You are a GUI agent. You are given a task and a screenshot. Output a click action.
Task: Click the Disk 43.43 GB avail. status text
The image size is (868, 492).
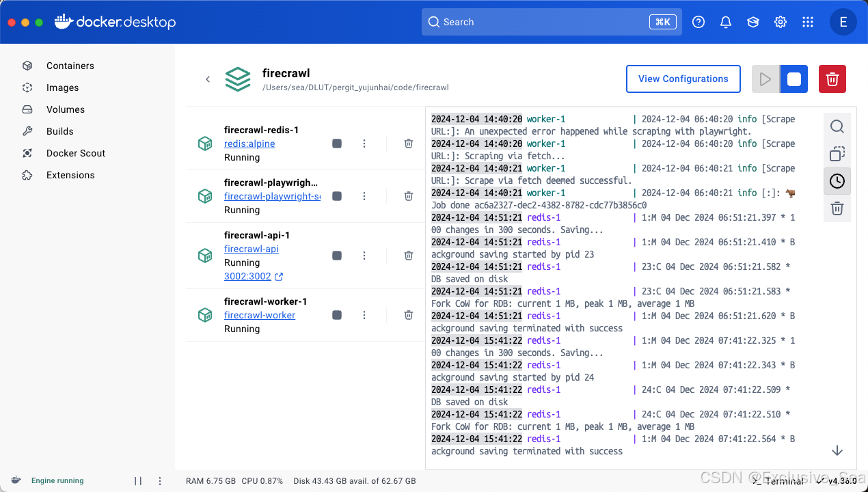coord(355,481)
